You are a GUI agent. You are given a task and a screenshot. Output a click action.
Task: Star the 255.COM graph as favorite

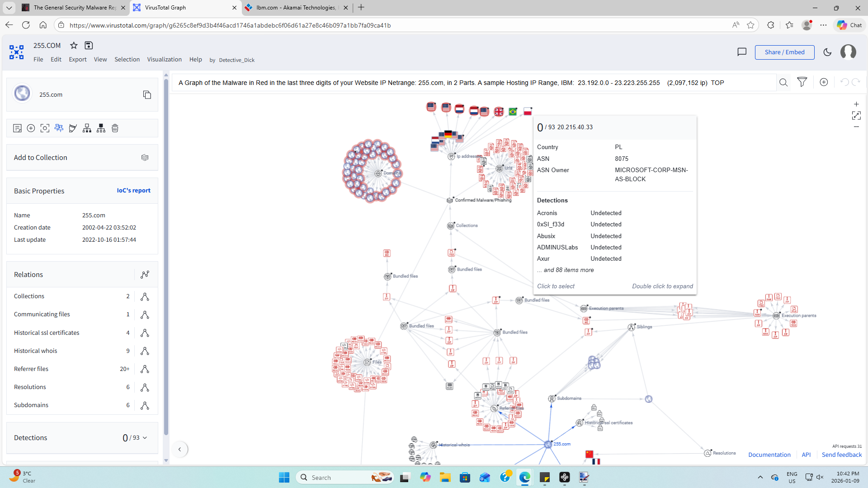[x=74, y=45]
